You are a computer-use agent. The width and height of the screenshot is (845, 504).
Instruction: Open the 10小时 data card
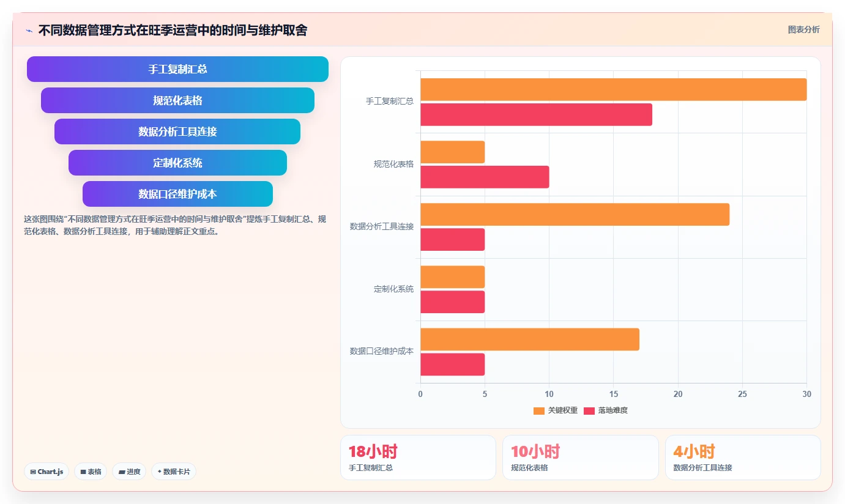tap(581, 458)
